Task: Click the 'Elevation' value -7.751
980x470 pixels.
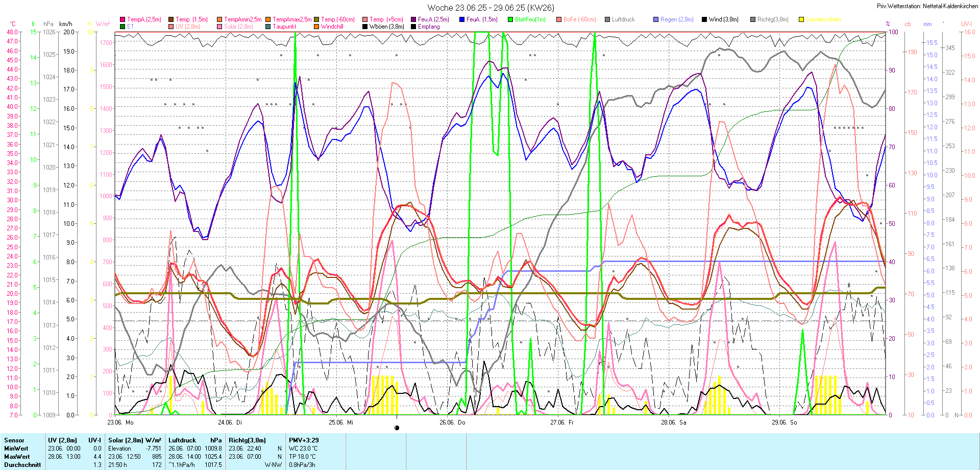Action: 154,449
